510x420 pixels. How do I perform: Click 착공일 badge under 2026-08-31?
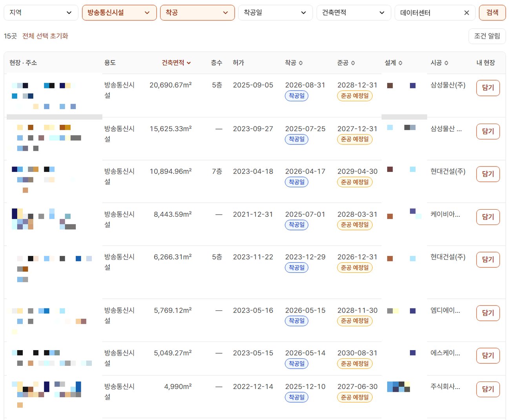click(x=297, y=96)
